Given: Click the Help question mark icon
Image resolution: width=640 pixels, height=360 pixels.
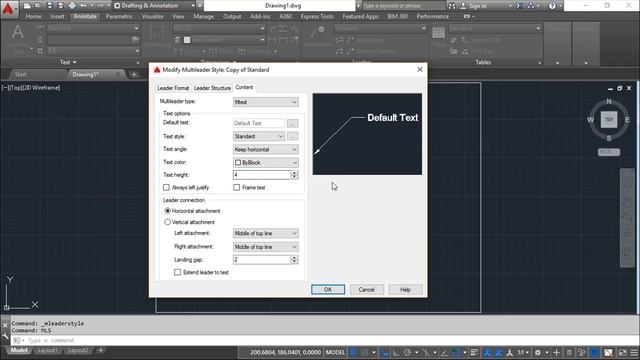Looking at the screenshot, I should click(x=552, y=6).
